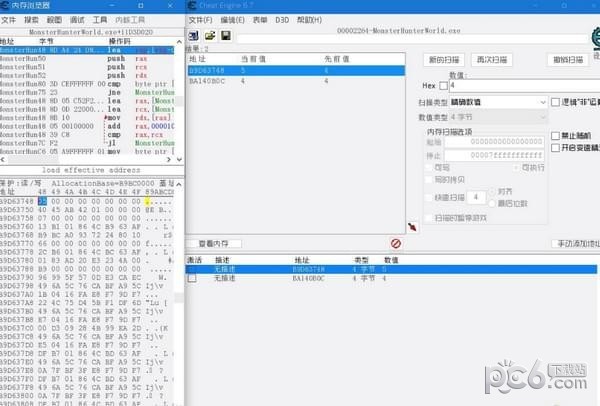Click the 类型 column header in address list
This screenshot has height=406, width=600.
[361, 260]
